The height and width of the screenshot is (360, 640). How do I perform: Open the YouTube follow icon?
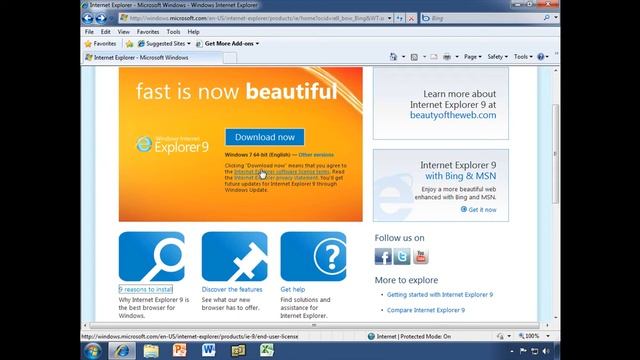click(x=421, y=257)
